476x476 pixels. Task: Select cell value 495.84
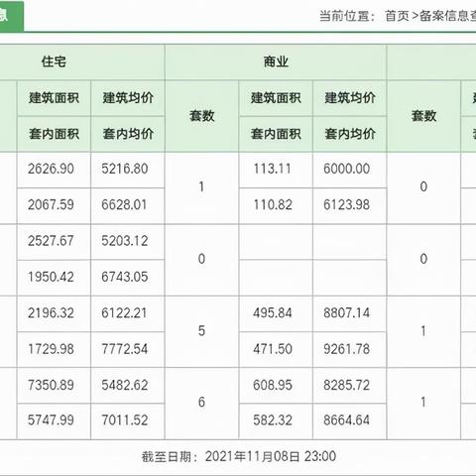click(x=273, y=312)
